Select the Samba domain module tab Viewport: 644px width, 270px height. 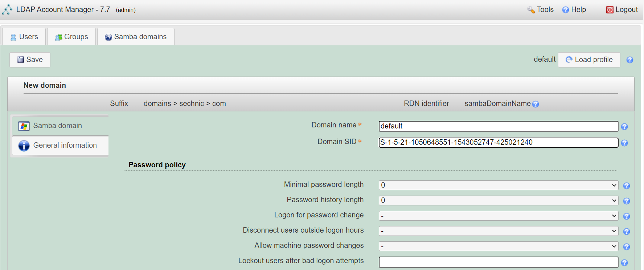pyautogui.click(x=60, y=126)
